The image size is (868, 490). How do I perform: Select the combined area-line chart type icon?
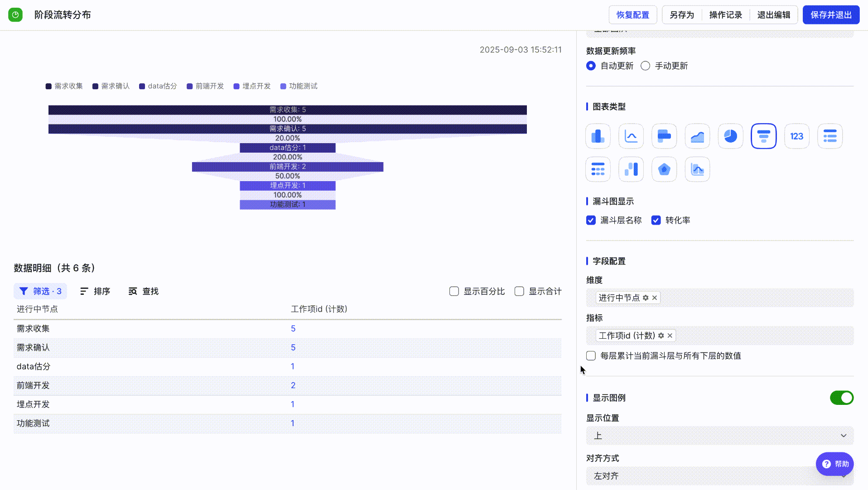click(697, 169)
